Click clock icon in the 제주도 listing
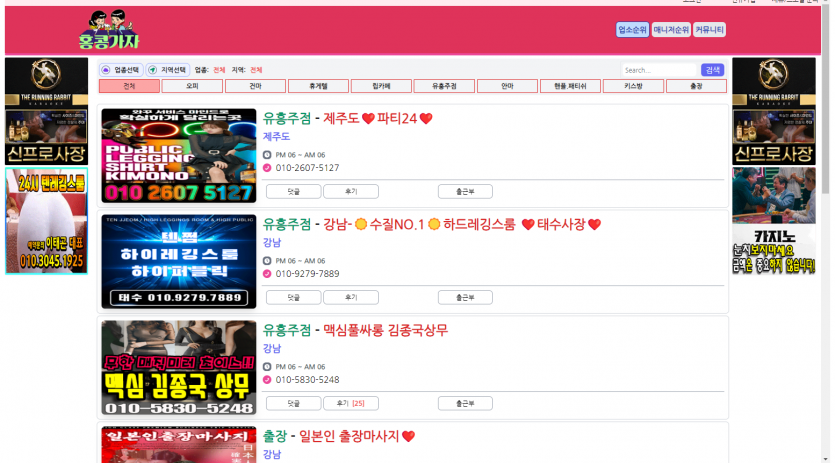 point(267,155)
